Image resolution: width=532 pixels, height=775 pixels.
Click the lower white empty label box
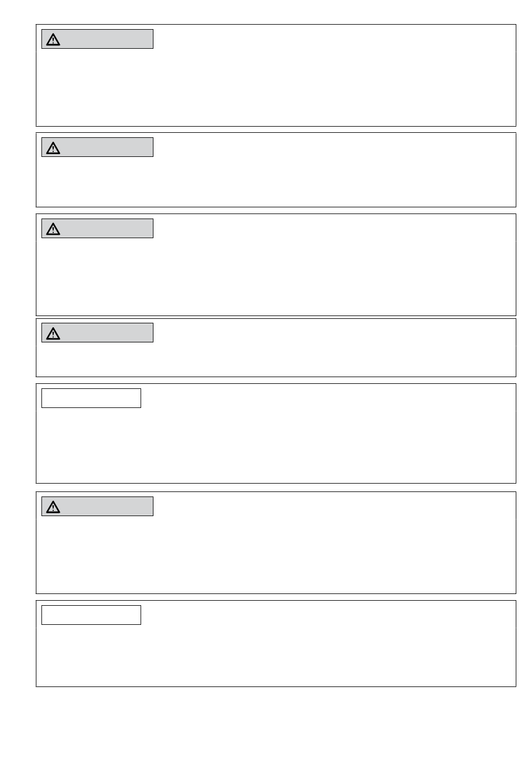click(91, 615)
